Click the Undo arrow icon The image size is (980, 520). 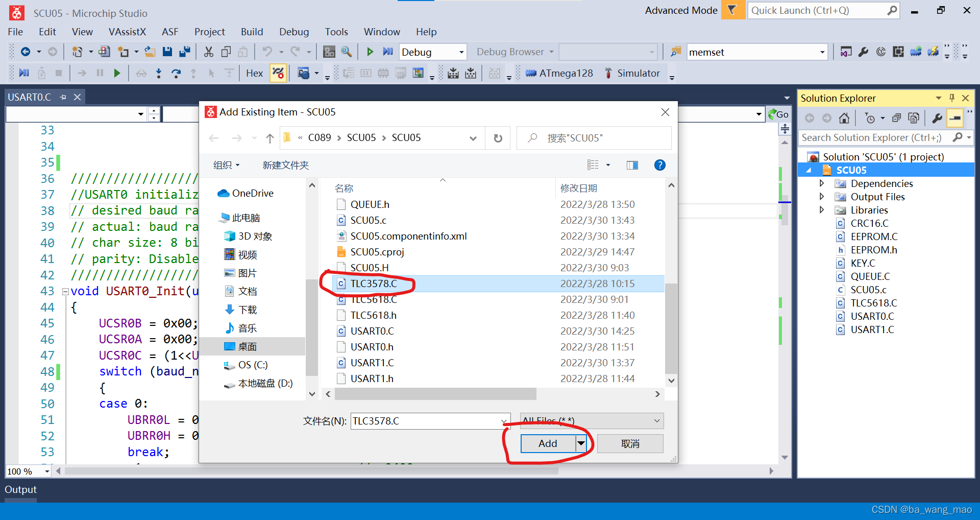coord(267,51)
